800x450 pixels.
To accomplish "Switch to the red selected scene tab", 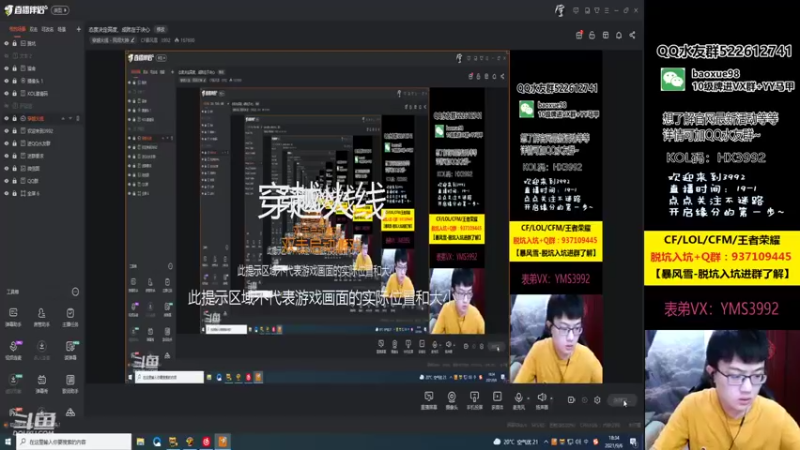I will pos(17,30).
